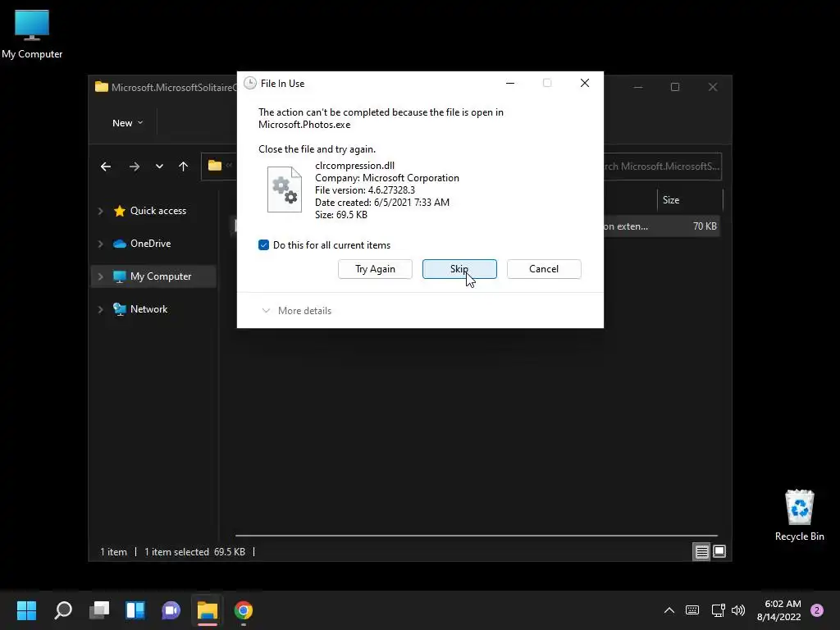Open the clock and date panel

click(779, 610)
